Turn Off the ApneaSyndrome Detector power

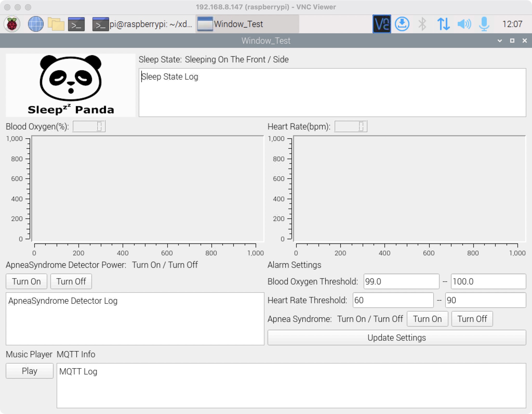click(x=71, y=281)
